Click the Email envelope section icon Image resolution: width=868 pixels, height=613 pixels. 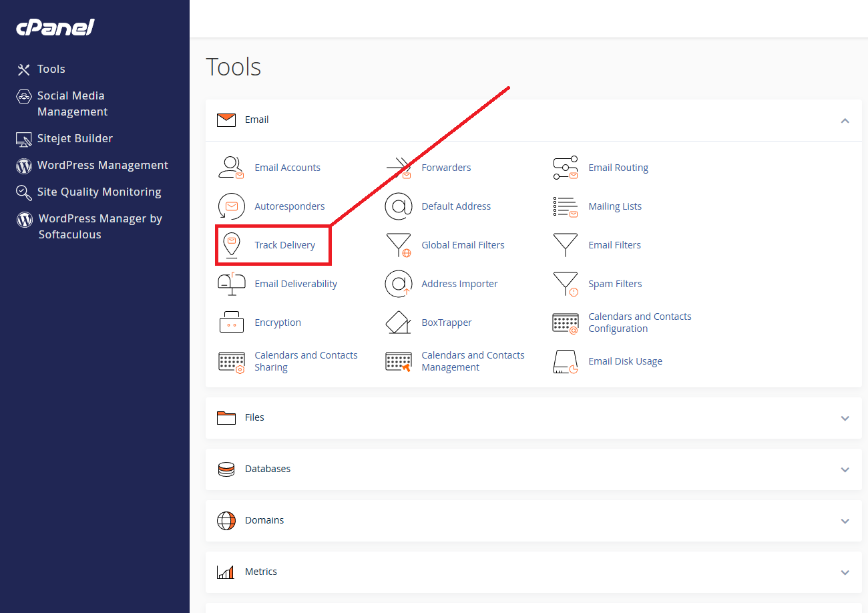(x=226, y=120)
